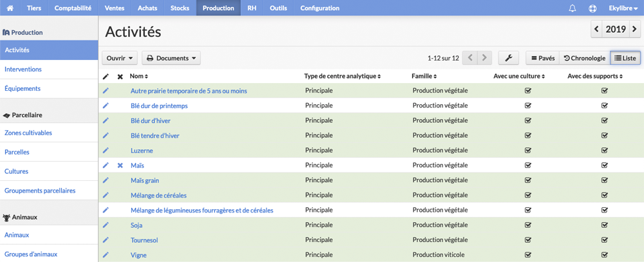Open the Ekylibre user menu
This screenshot has height=262, width=644.
click(x=623, y=8)
